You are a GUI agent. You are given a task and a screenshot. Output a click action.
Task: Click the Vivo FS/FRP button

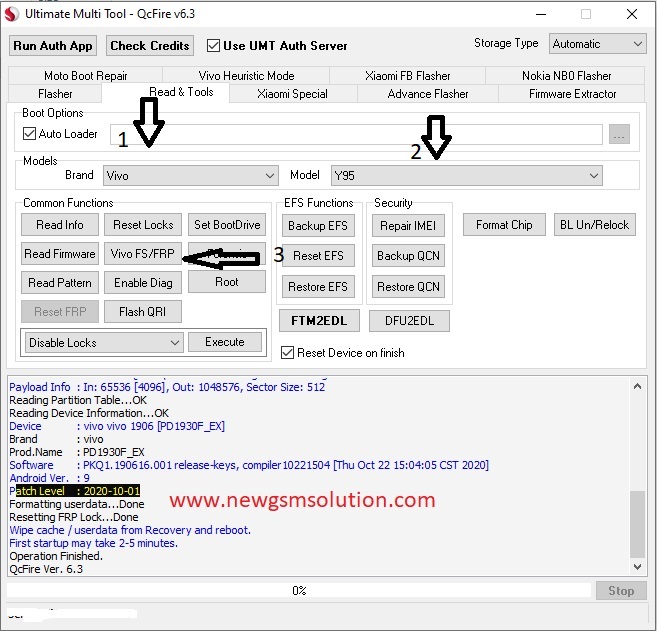point(143,253)
